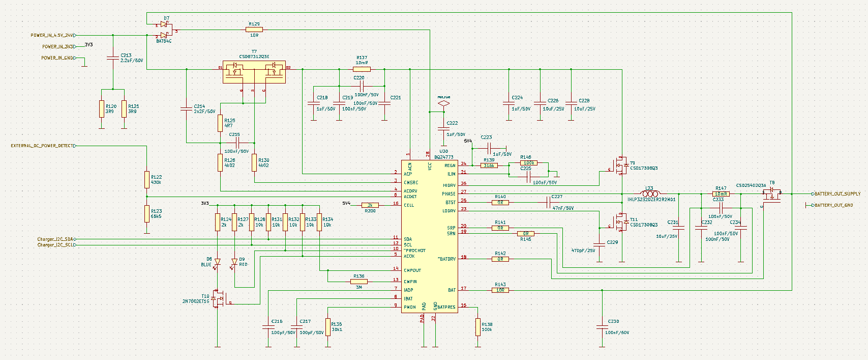Select the Charger_I2C_SCL label

click(x=57, y=245)
